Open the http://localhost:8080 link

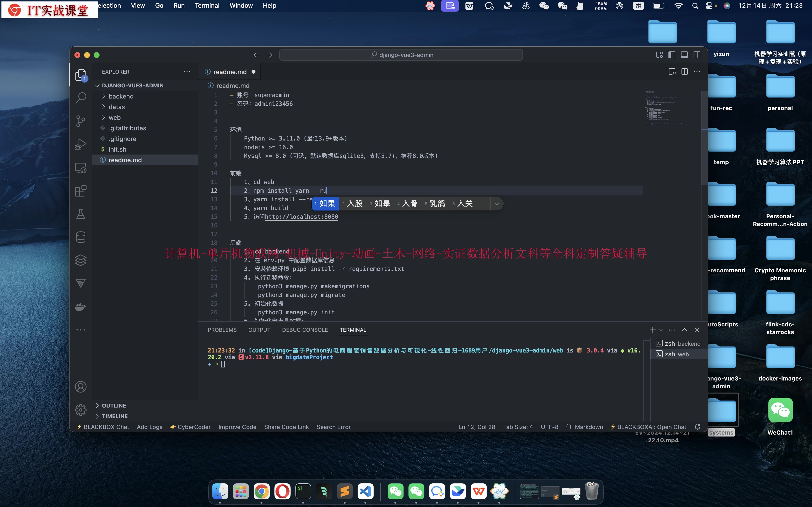[301, 217]
